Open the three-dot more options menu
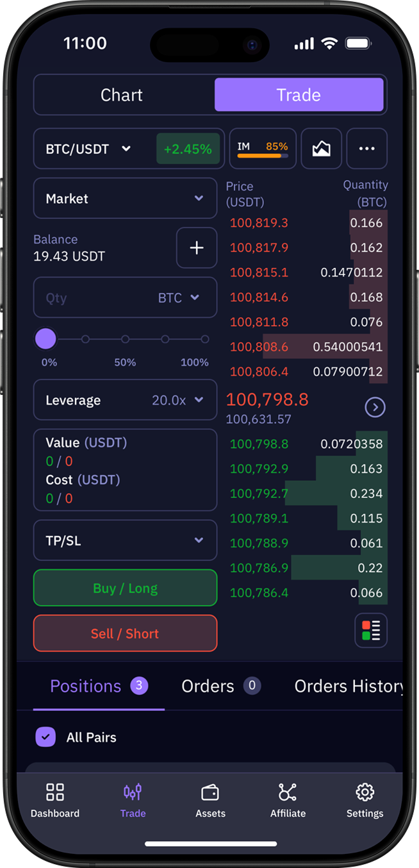Screen dimensions: 419x868 point(366,149)
